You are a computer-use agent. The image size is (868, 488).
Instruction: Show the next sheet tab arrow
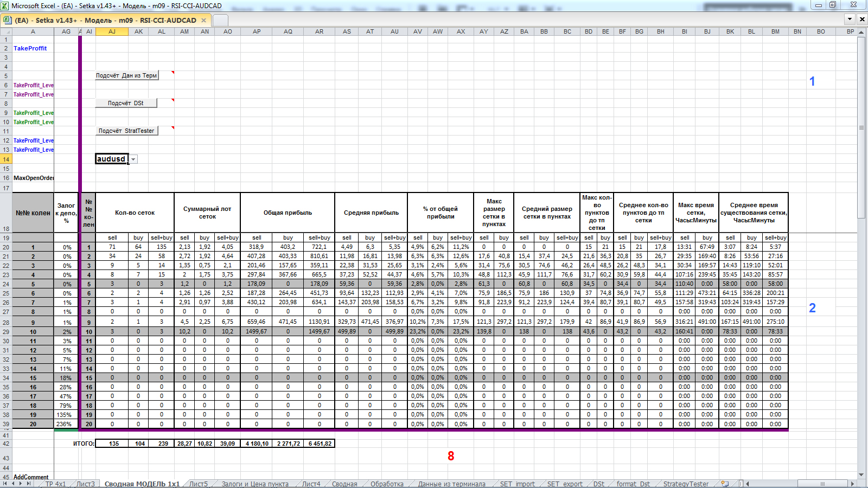[21, 484]
